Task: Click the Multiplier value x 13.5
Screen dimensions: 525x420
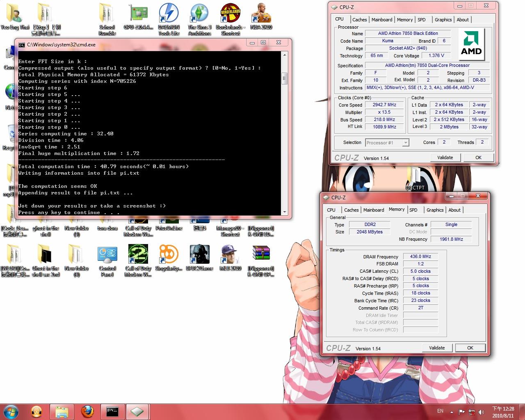Action: (x=384, y=112)
